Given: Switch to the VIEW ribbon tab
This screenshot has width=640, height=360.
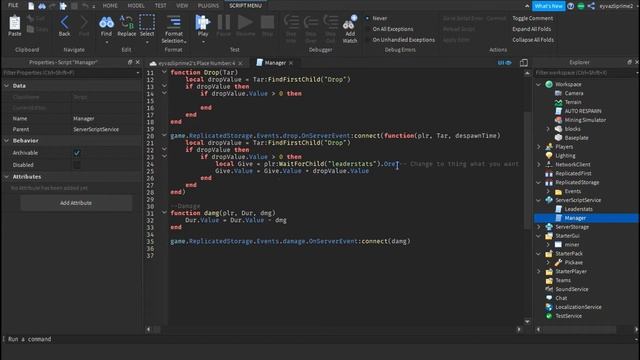Looking at the screenshot, I should [182, 6].
